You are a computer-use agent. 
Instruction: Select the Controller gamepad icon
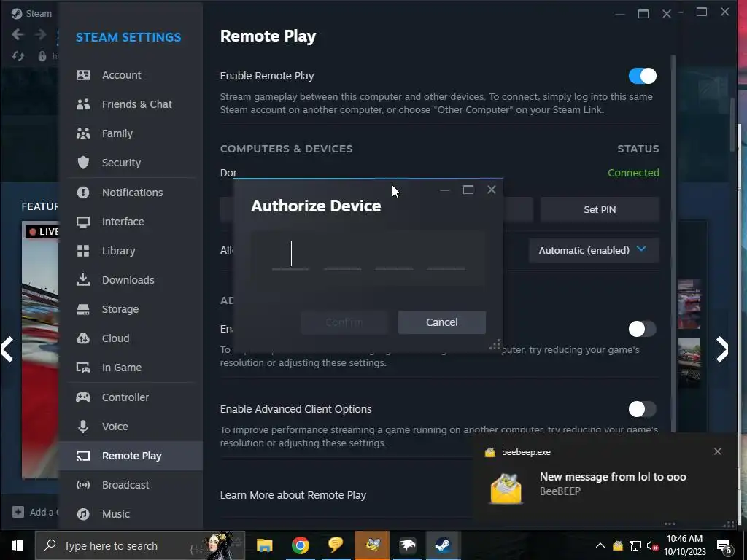(83, 397)
